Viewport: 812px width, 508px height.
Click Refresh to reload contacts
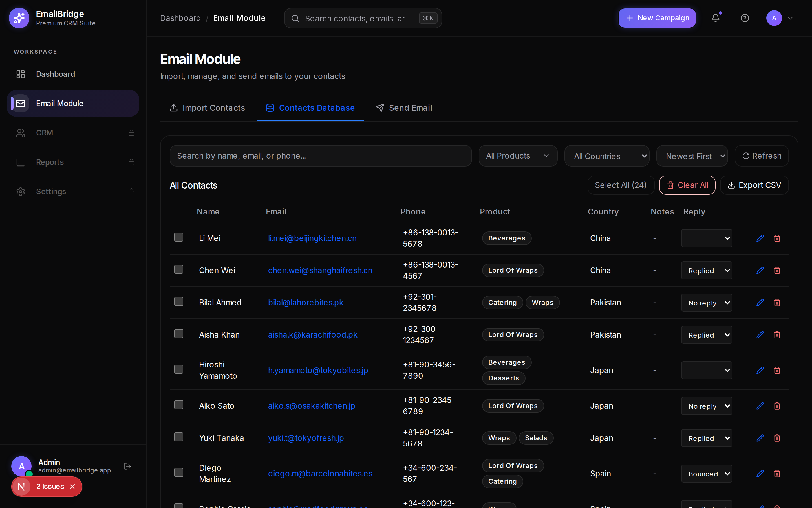coord(762,156)
